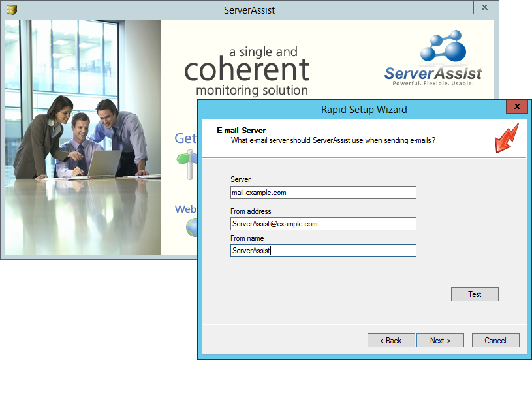
Task: Open the 'Get' link in ServerAssist window
Action: coord(185,138)
